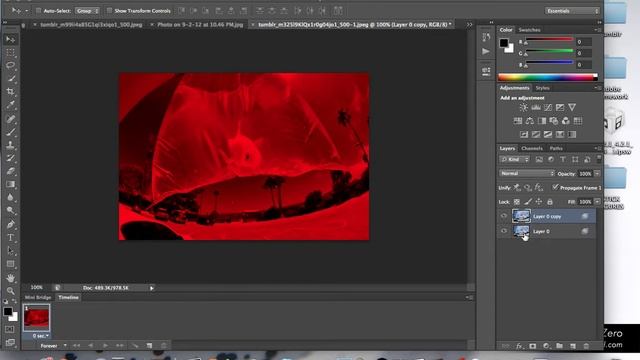Screen dimensions: 640x360
Task: Hide the Layer 0 layer
Action: 504,231
